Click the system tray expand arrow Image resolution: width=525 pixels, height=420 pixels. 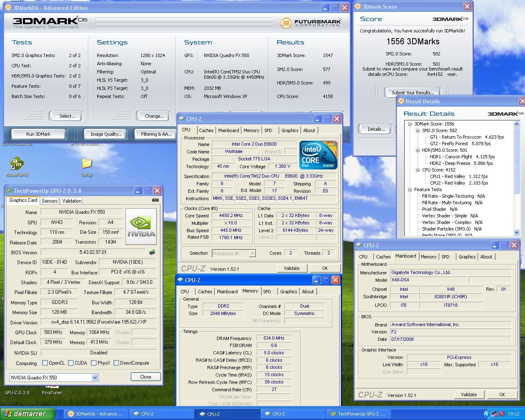(487, 414)
